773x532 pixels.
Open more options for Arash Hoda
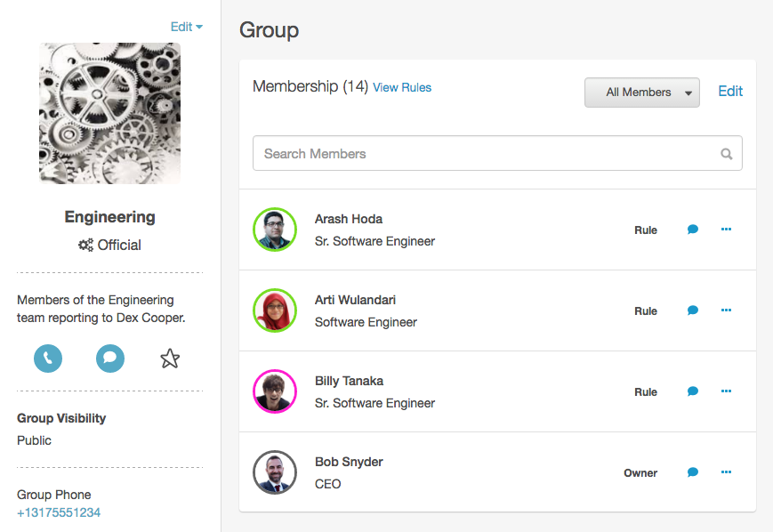[x=726, y=230]
